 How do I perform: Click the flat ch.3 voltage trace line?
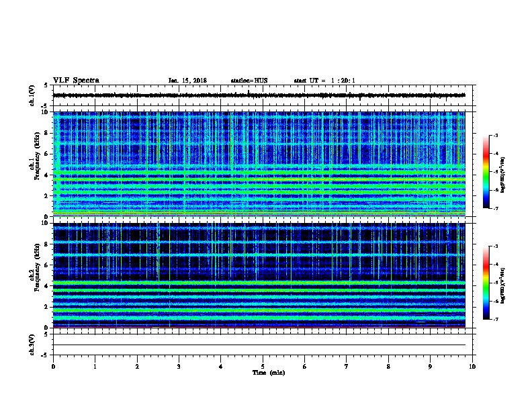tap(259, 345)
